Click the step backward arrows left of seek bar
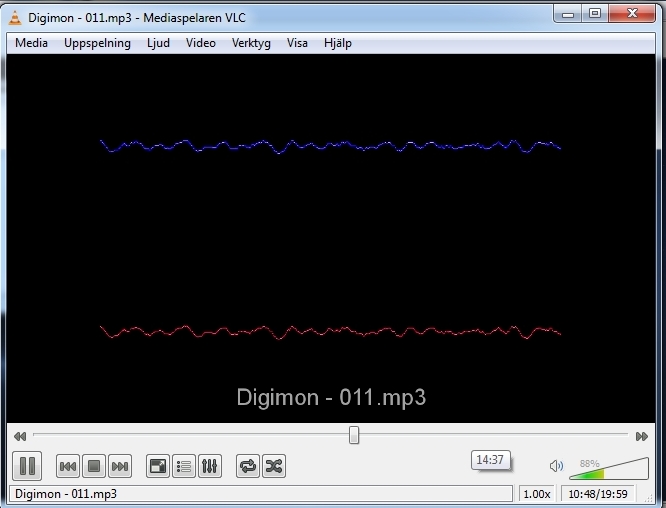Viewport: 666px width, 508px height. tap(19, 436)
